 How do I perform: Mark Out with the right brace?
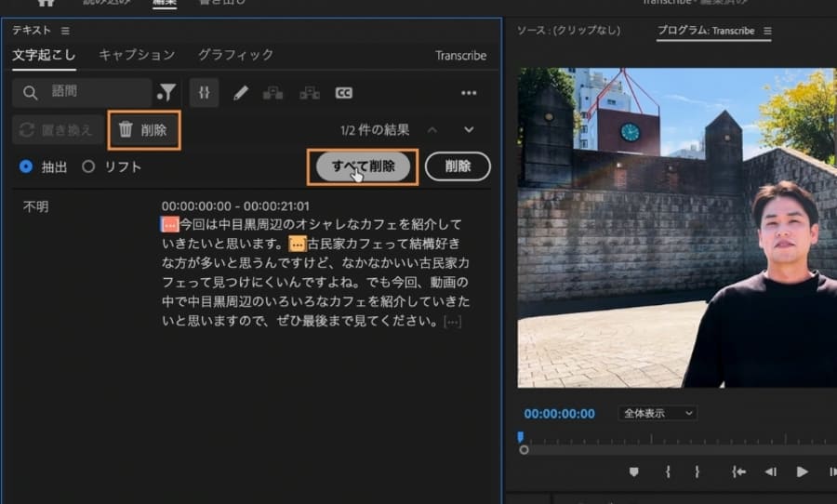coord(697,472)
